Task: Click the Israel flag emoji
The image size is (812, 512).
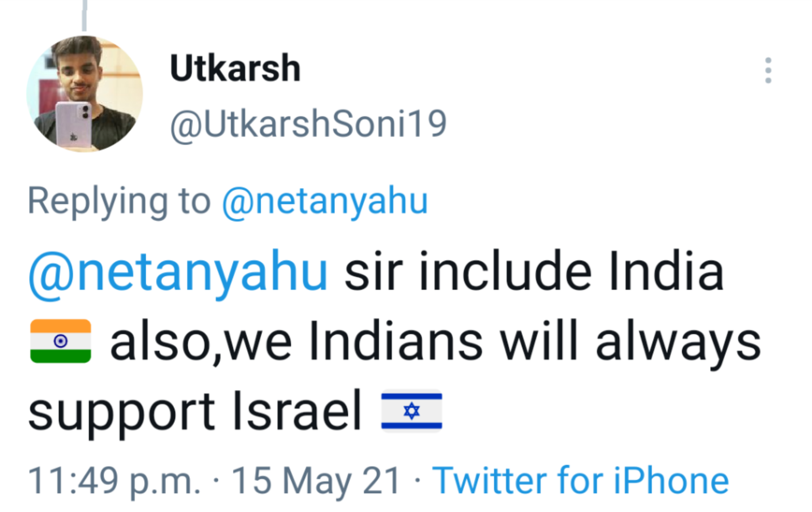Action: [412, 411]
